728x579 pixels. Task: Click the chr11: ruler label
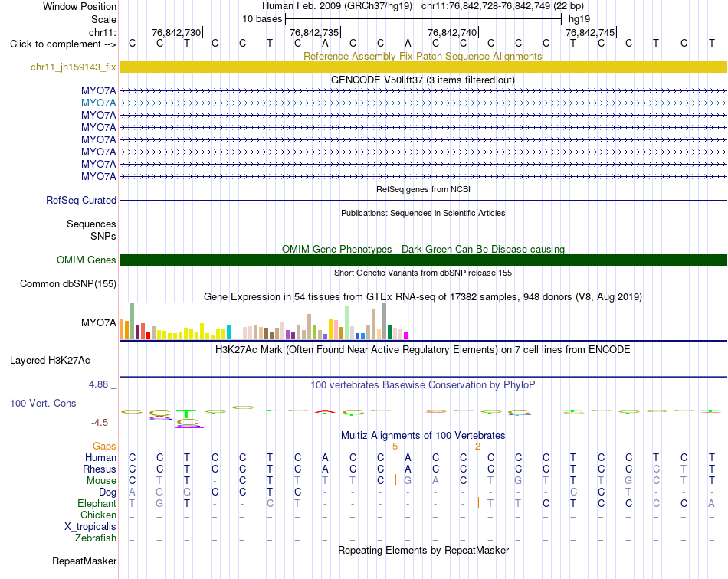103,32
